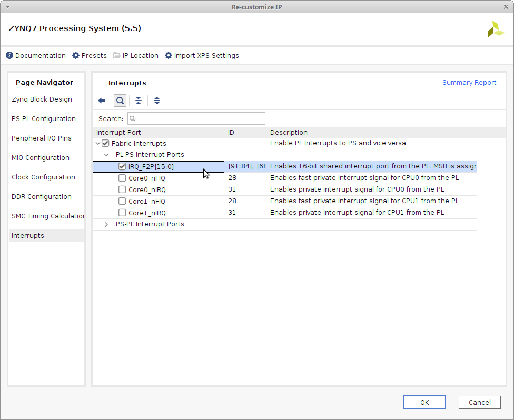This screenshot has width=514, height=420.
Task: Go to the MIO Configuration page
Action: pos(41,157)
